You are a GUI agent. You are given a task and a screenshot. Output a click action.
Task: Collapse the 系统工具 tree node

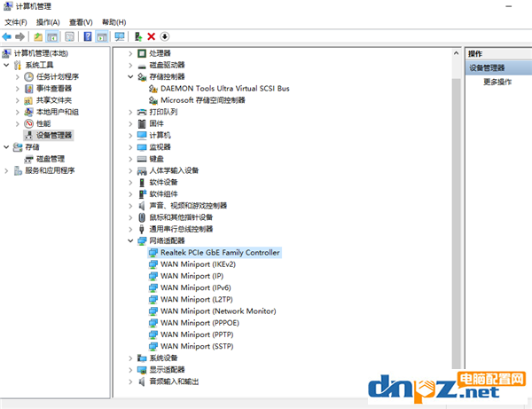[x=6, y=65]
